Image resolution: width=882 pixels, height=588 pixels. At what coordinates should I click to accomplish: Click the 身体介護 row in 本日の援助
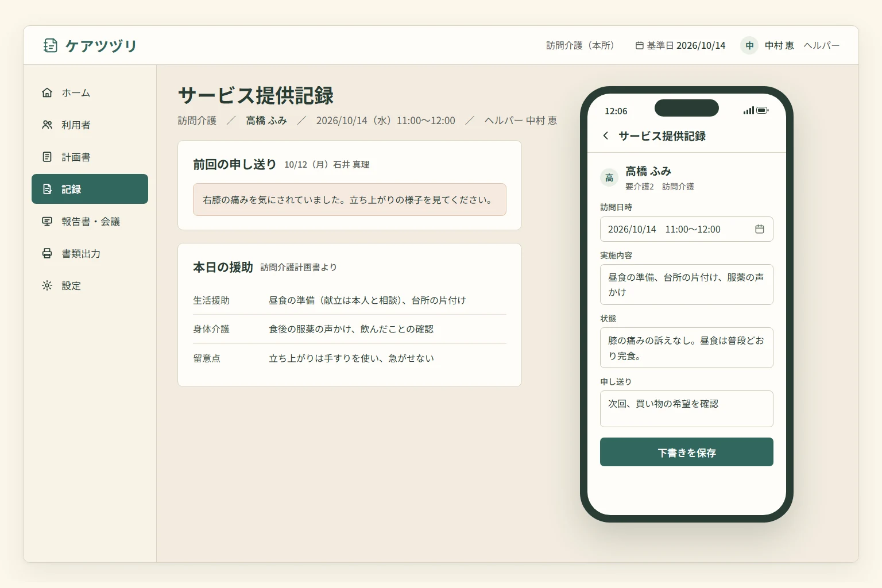coord(350,329)
